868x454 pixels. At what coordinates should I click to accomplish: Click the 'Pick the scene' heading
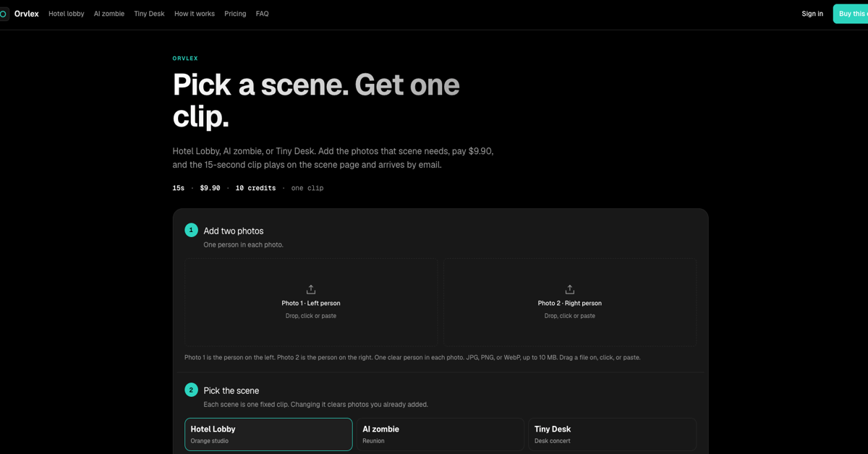point(231,390)
